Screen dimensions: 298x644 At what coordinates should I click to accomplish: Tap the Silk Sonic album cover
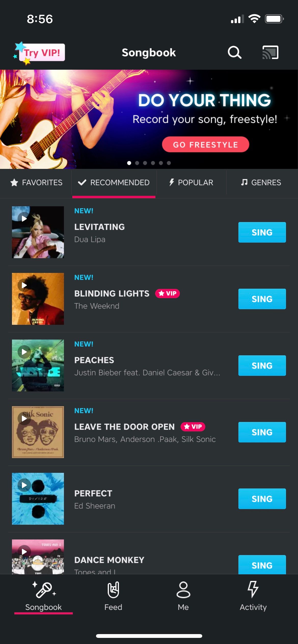(x=38, y=432)
